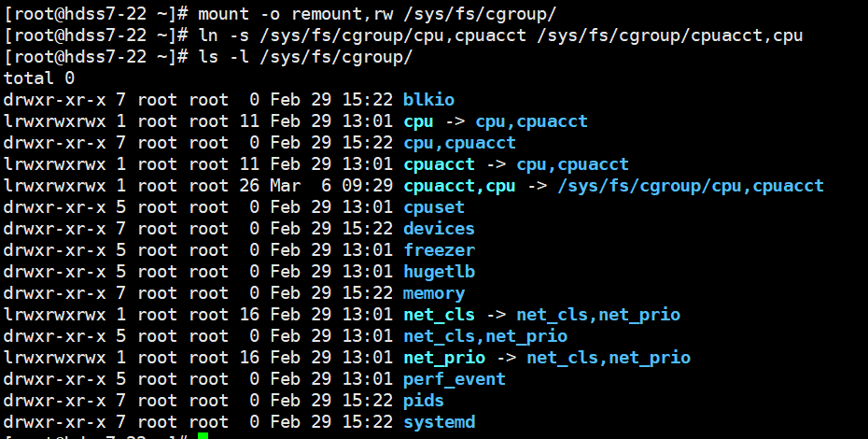Viewport: 868px width, 439px height.
Task: Click the perf_event directory name
Action: pyautogui.click(x=455, y=379)
